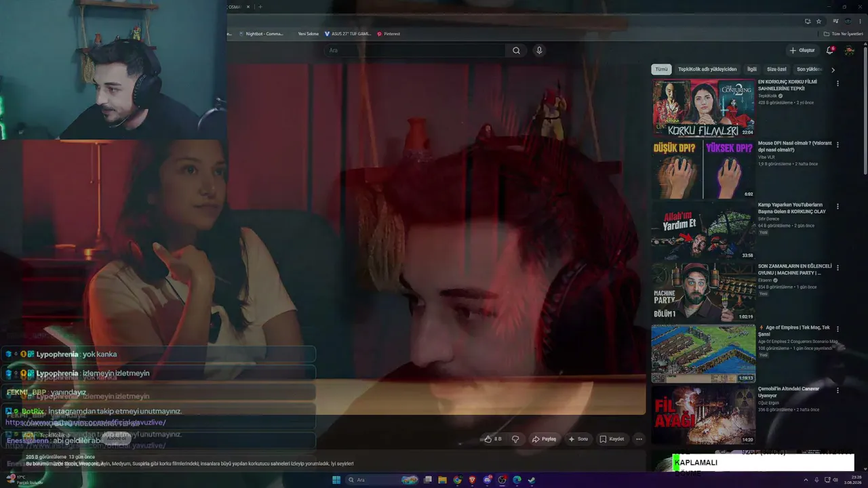Open Chrome's three-dot menu
Image resolution: width=868 pixels, height=488 pixels.
coord(860,21)
